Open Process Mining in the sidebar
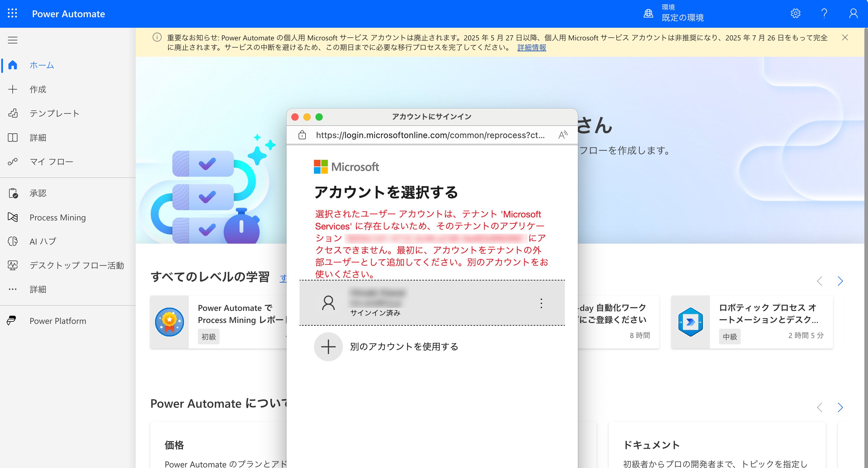Image resolution: width=868 pixels, height=468 pixels. [x=57, y=217]
